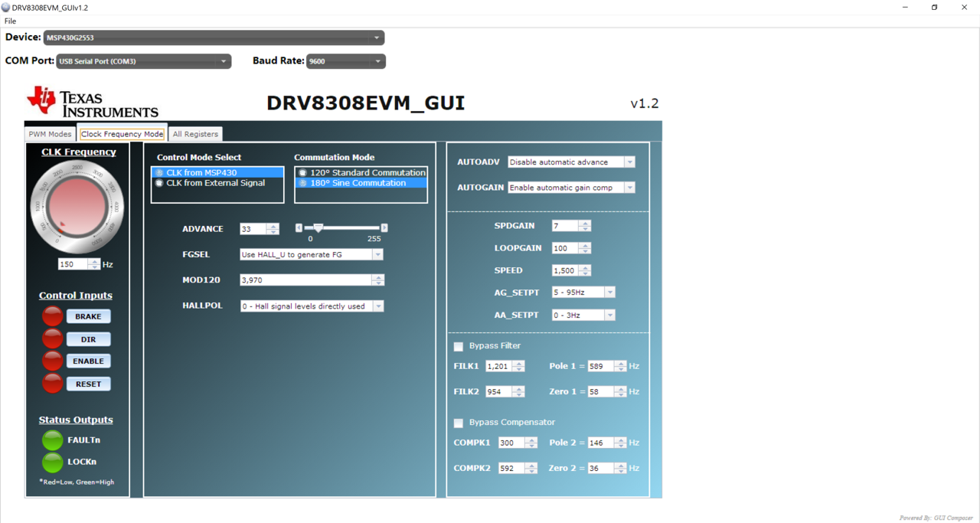
Task: Switch to the All Registers tab
Action: (x=195, y=134)
